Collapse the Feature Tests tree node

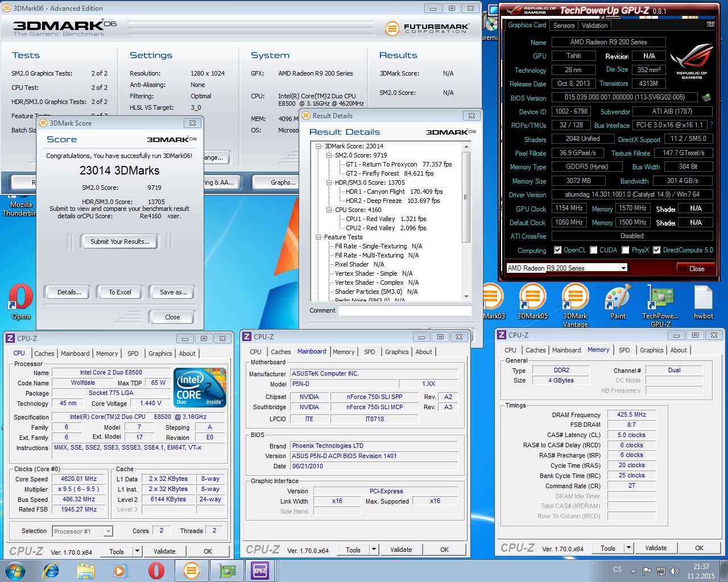pos(319,237)
